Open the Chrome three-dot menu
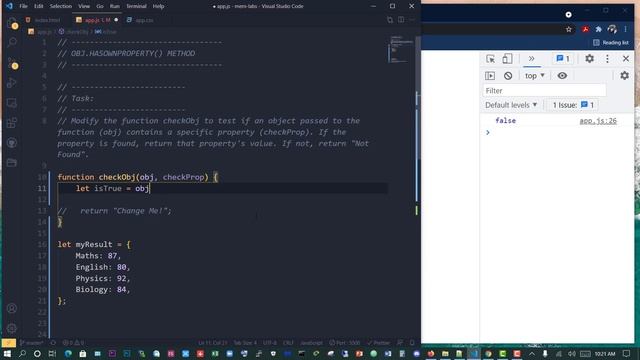 point(625,29)
